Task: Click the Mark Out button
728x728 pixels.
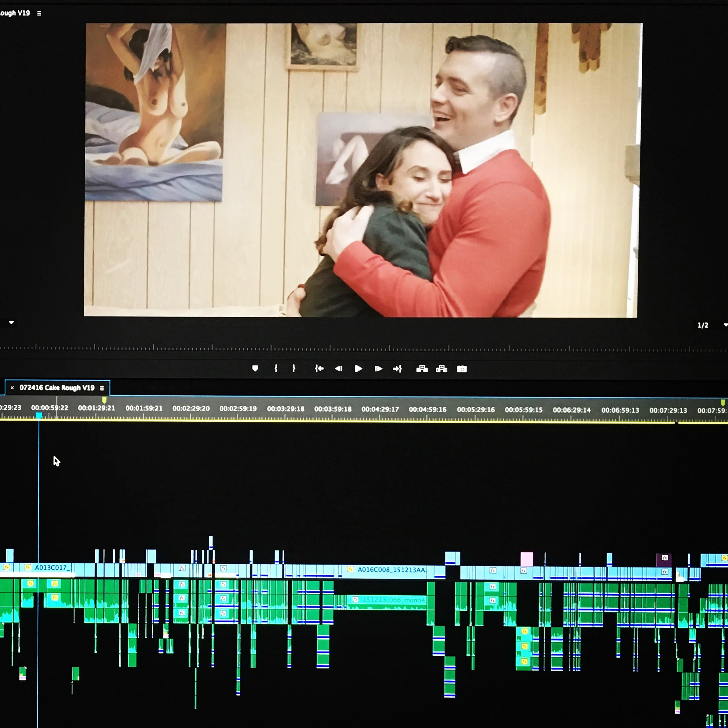Action: pyautogui.click(x=294, y=369)
